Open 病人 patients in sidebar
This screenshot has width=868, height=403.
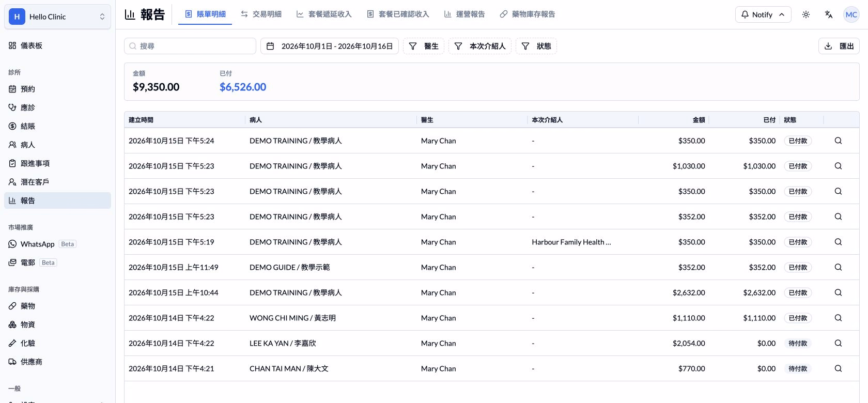tap(57, 145)
